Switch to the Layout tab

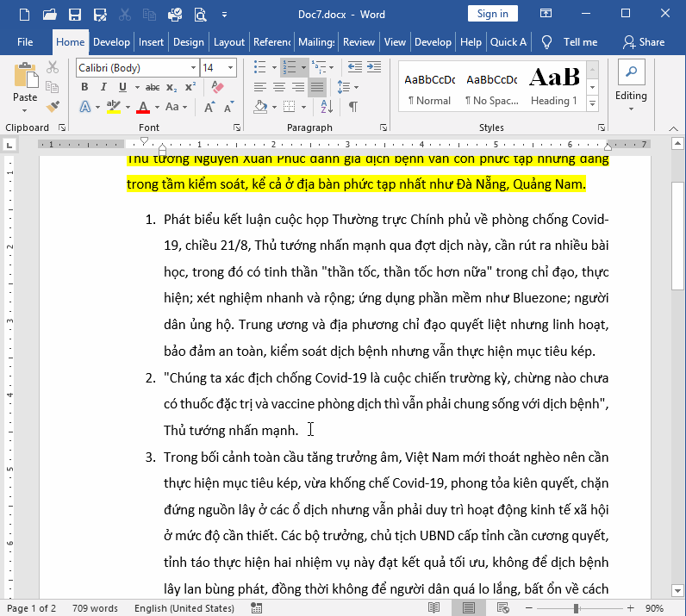tap(229, 42)
